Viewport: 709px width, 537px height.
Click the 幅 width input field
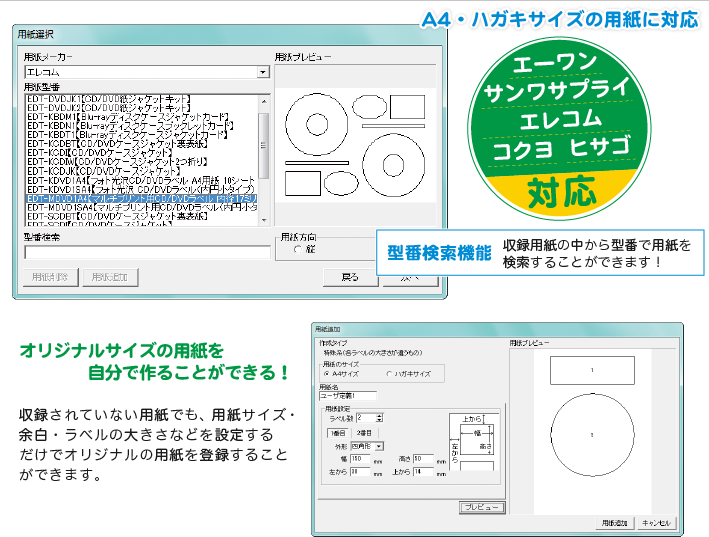click(x=360, y=459)
